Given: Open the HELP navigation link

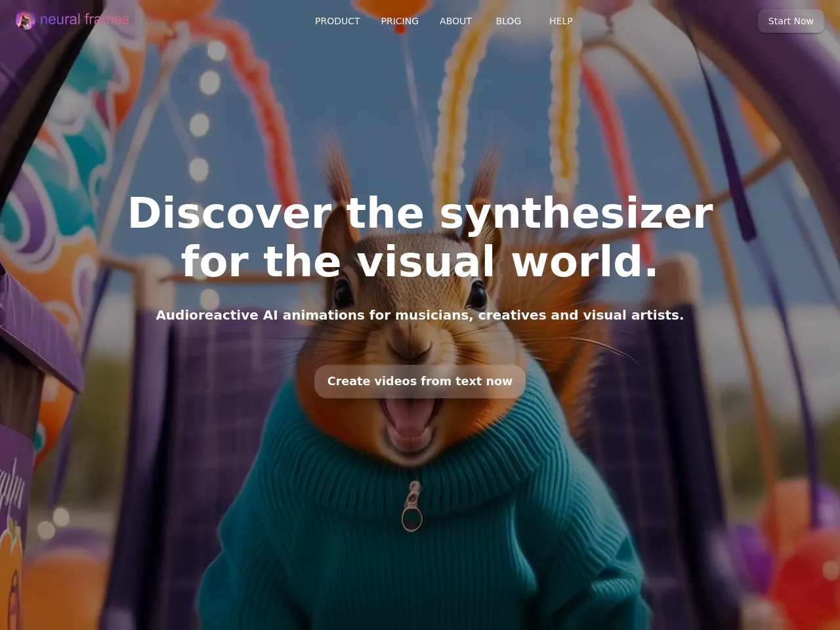Looking at the screenshot, I should click(x=561, y=21).
